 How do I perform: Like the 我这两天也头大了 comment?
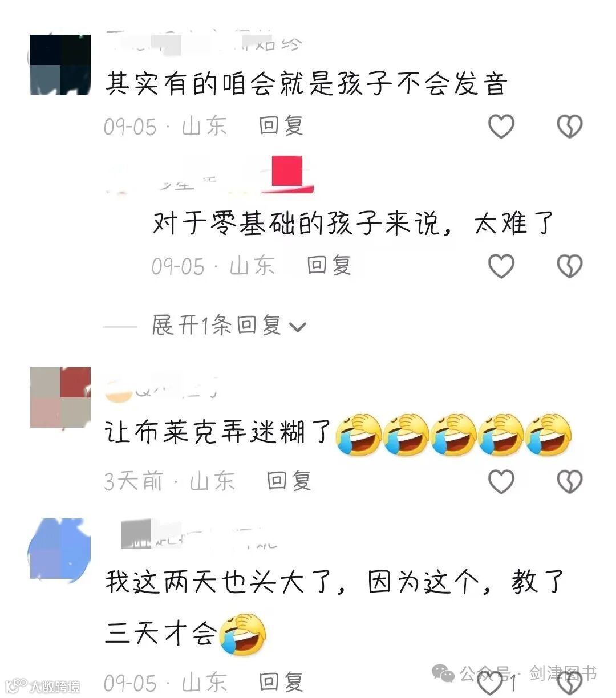click(x=492, y=682)
